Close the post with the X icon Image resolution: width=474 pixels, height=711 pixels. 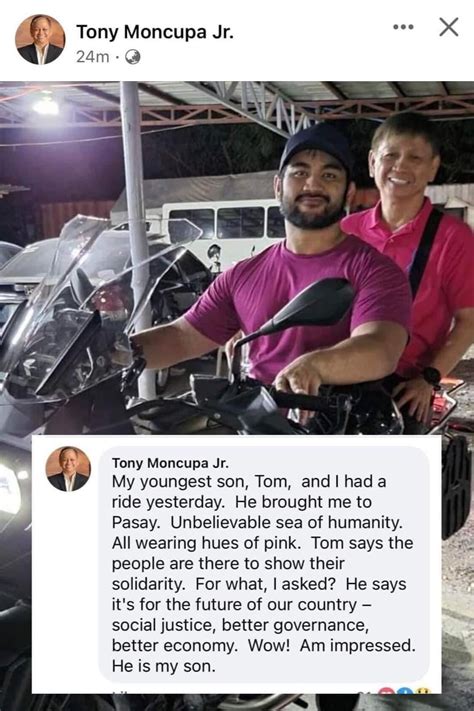(449, 27)
